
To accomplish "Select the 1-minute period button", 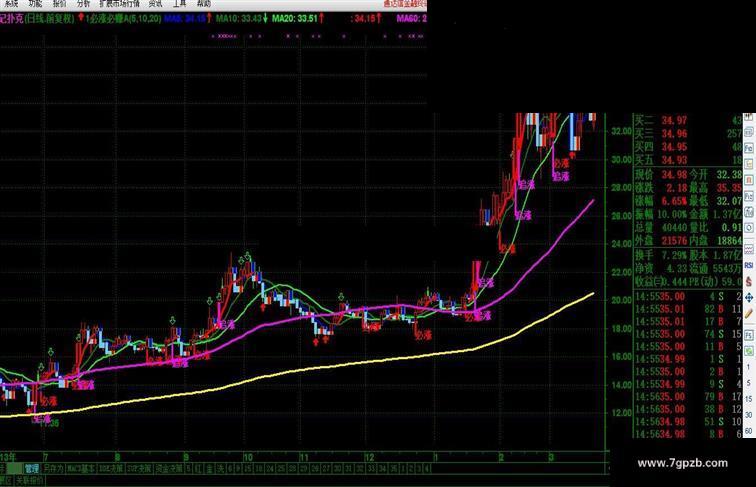I will point(749,367).
